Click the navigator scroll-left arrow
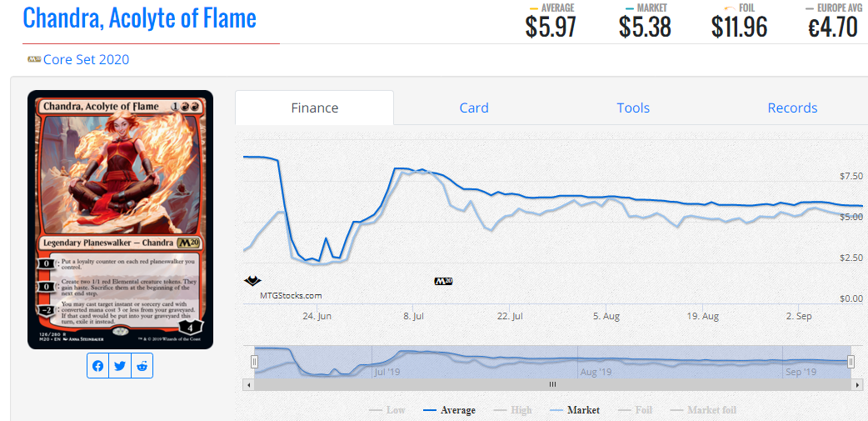Image resolution: width=868 pixels, height=421 pixels. click(248, 384)
